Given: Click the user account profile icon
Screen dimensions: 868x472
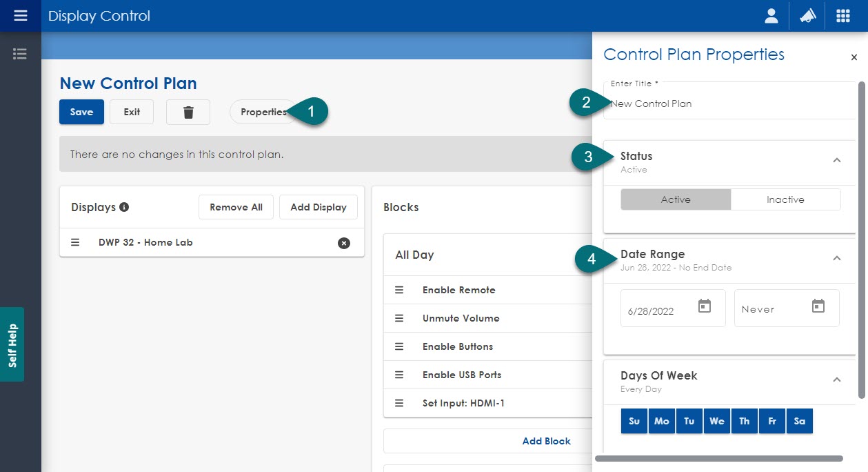Looking at the screenshot, I should [x=771, y=16].
